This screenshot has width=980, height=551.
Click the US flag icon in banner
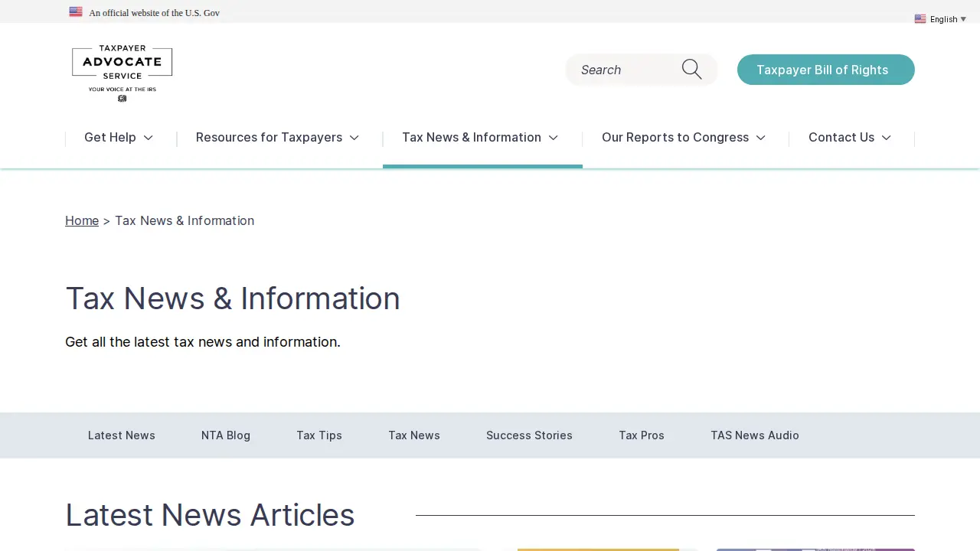click(x=76, y=11)
